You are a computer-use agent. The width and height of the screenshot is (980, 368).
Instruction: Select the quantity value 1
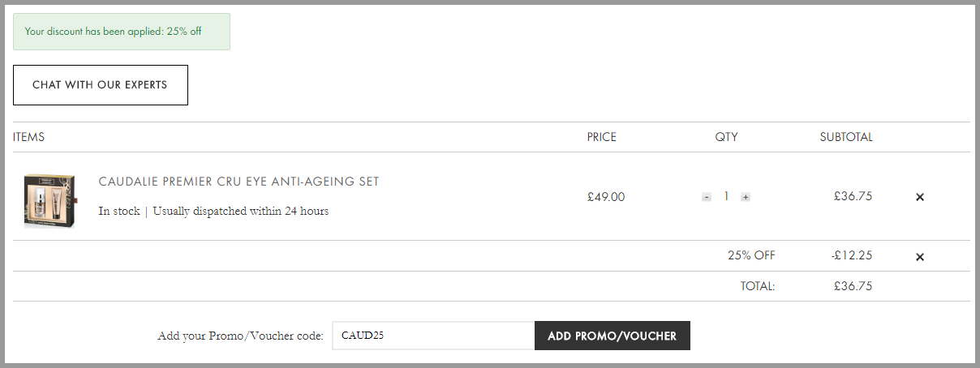(x=726, y=196)
